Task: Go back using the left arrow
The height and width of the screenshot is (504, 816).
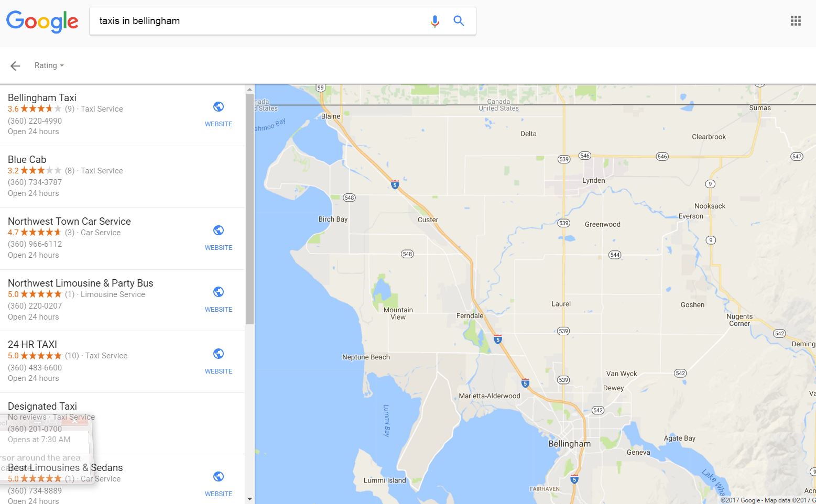Action: tap(15, 65)
